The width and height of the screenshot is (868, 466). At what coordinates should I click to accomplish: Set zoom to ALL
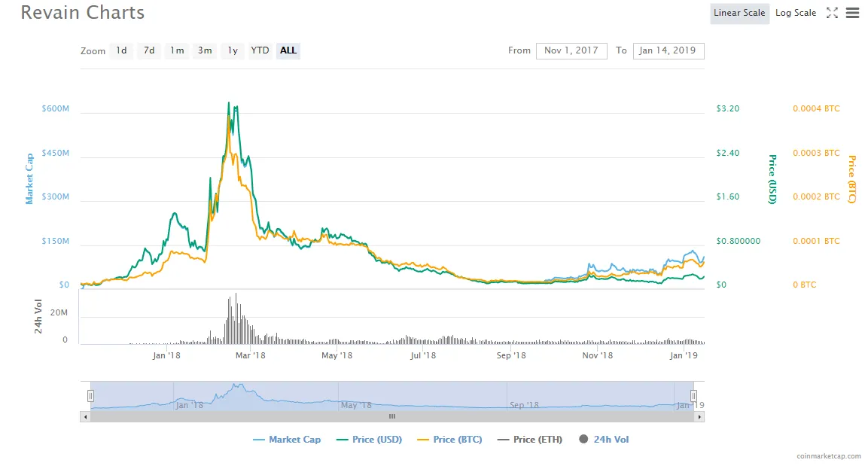pos(288,50)
